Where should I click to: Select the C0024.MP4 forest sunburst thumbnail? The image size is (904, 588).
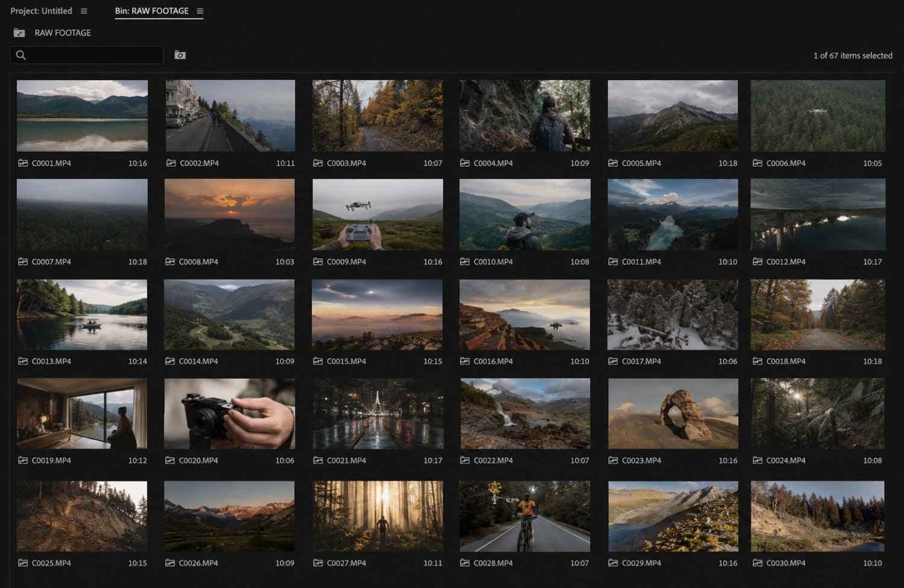click(818, 413)
